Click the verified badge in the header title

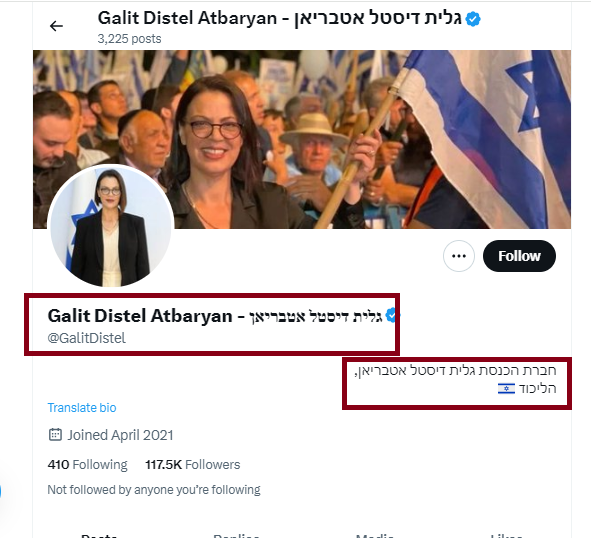(x=473, y=19)
